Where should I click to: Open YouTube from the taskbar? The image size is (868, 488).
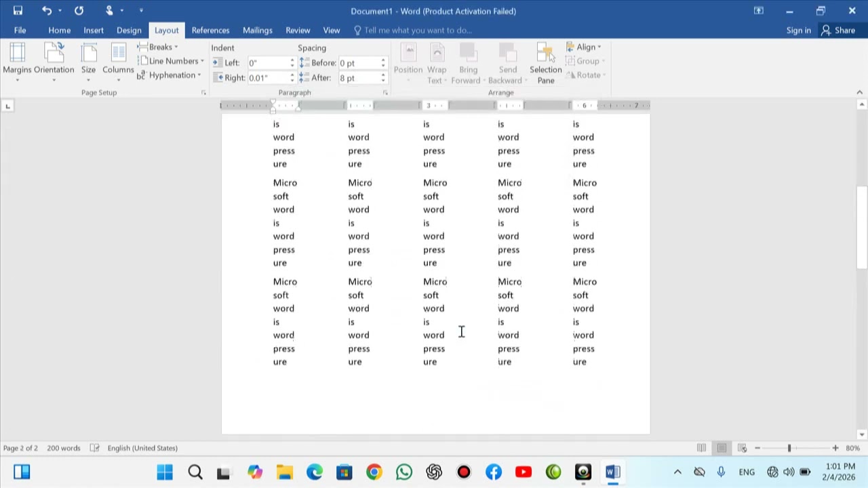coord(523,472)
